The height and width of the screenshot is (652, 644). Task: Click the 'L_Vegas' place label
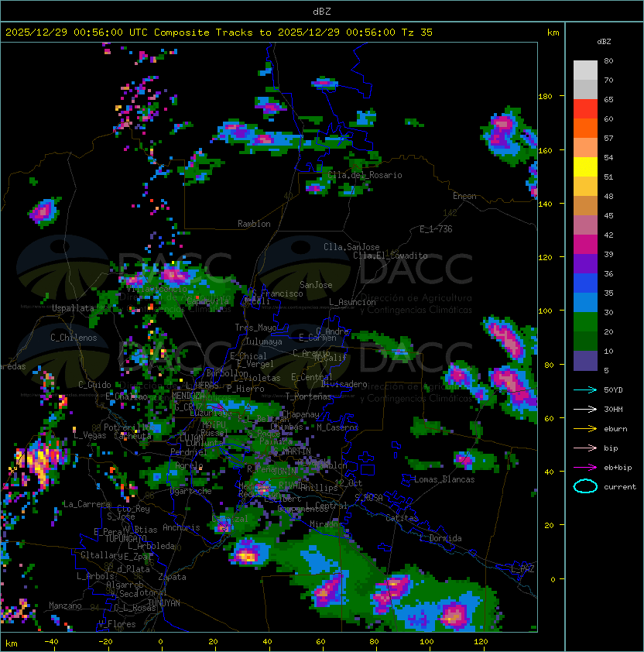tap(90, 435)
